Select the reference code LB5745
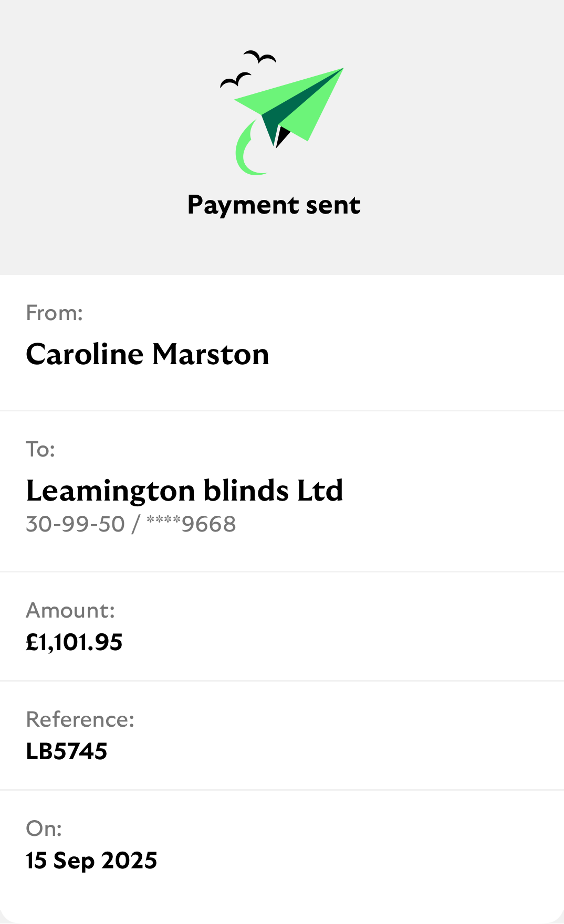The image size is (564, 924). pos(67,751)
